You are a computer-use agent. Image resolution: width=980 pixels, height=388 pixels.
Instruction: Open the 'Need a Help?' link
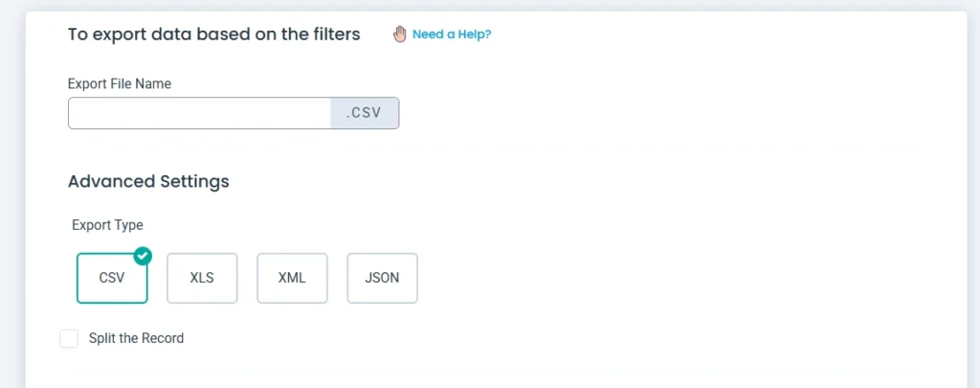pyautogui.click(x=452, y=34)
